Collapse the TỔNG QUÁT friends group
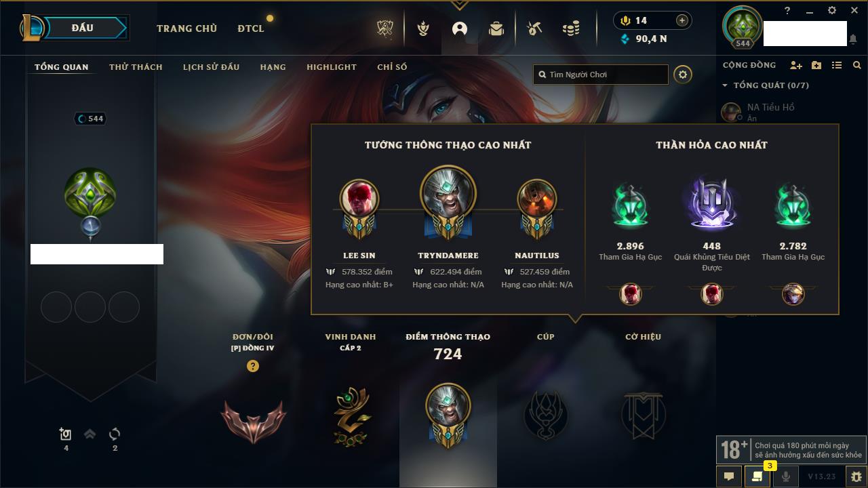Image resolution: width=868 pixels, height=488 pixels. pos(725,85)
